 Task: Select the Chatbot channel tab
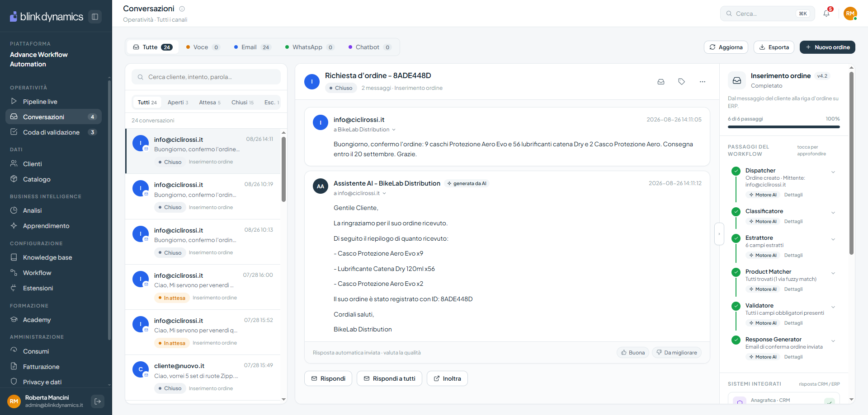coord(369,47)
